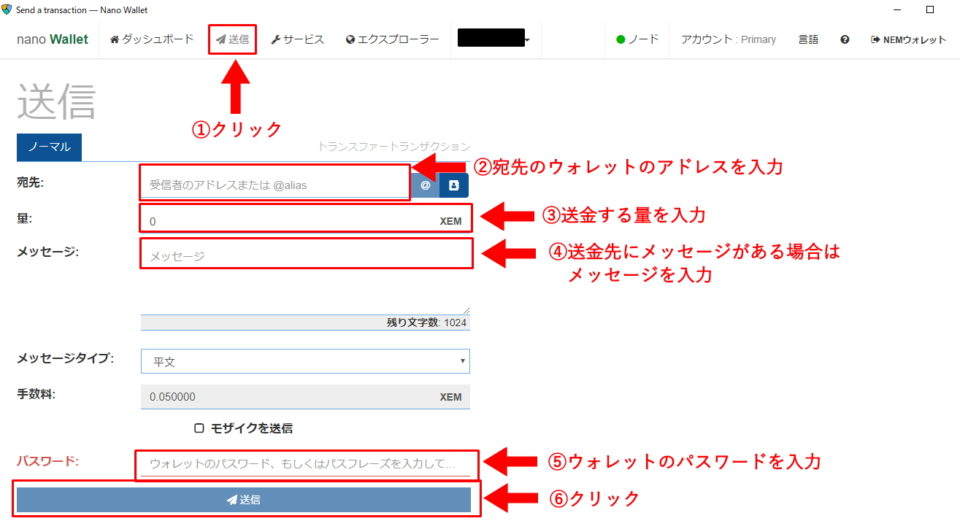Screen dimensions: 960x521
Task: Open the アカウント : Primary menu
Action: pyautogui.click(x=729, y=39)
